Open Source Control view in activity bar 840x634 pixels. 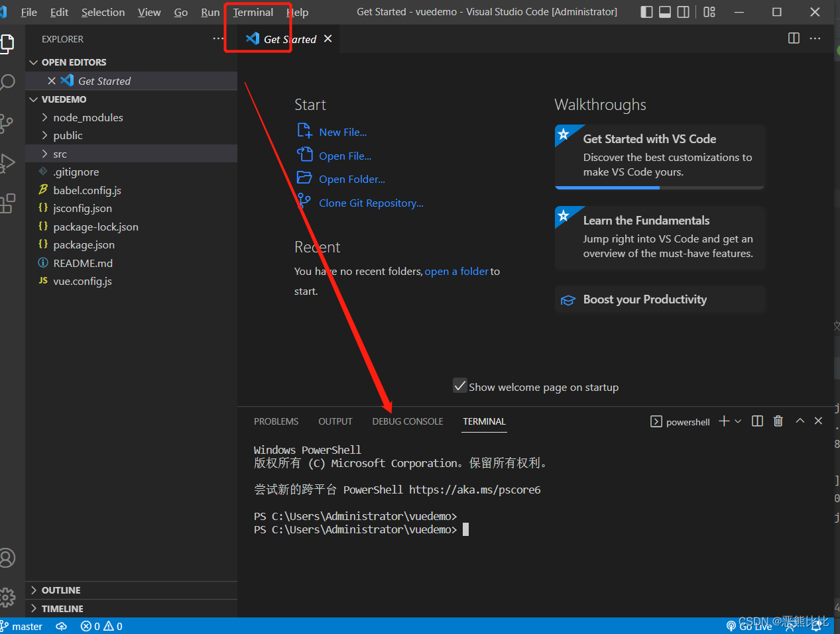click(7, 123)
